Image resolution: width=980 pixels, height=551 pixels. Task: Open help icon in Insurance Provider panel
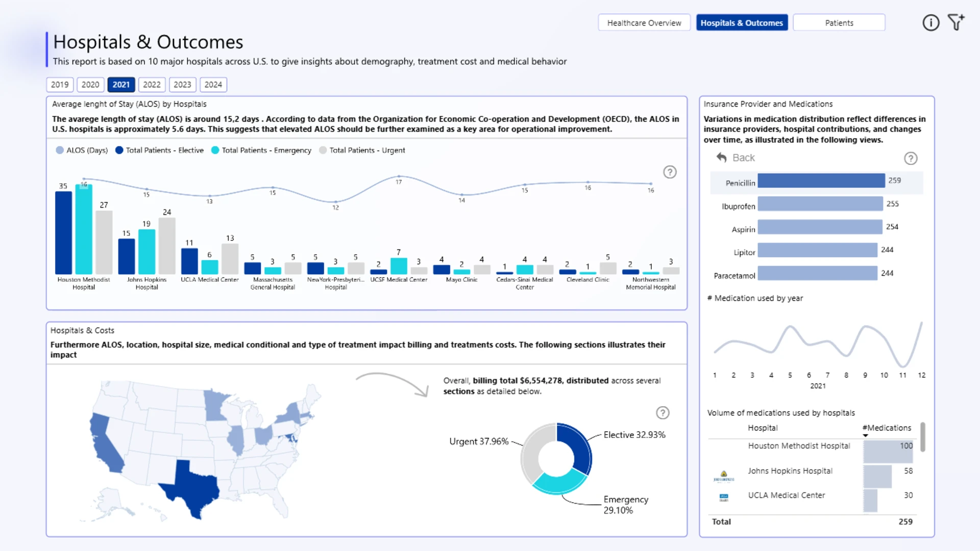(911, 158)
